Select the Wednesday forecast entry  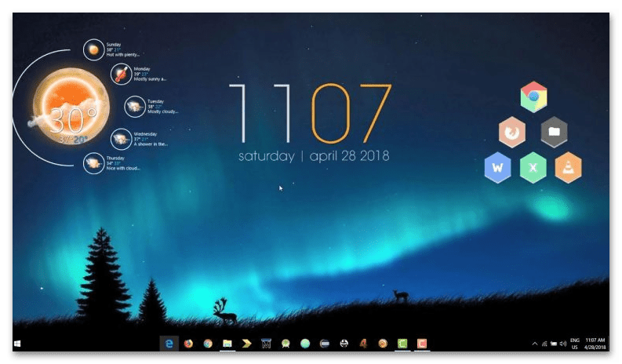139,139
